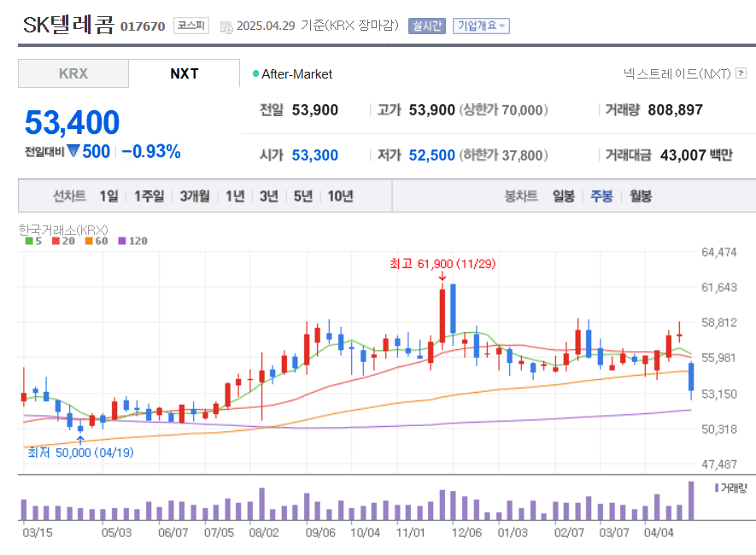
Task: Expand the 기업개요 dropdown
Action: 481,26
